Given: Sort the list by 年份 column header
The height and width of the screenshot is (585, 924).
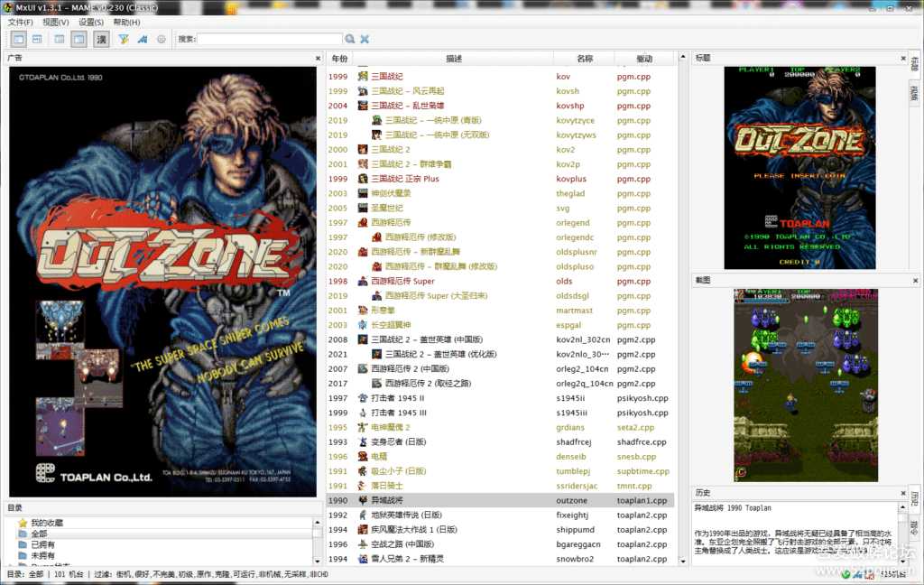Looking at the screenshot, I should coord(339,58).
